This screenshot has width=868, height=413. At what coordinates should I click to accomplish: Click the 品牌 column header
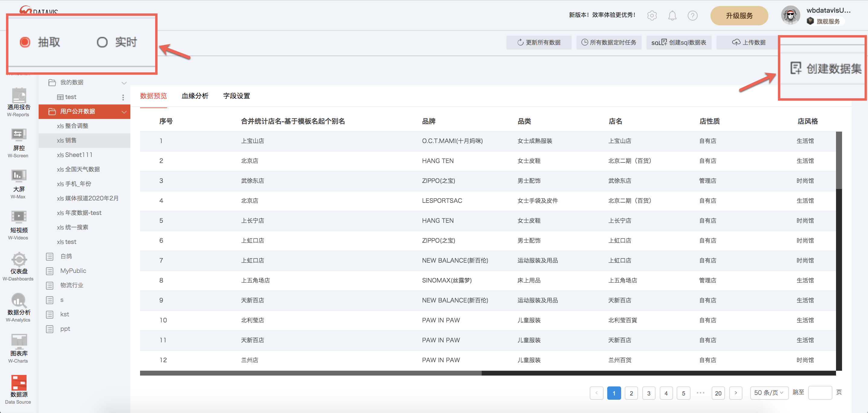429,121
